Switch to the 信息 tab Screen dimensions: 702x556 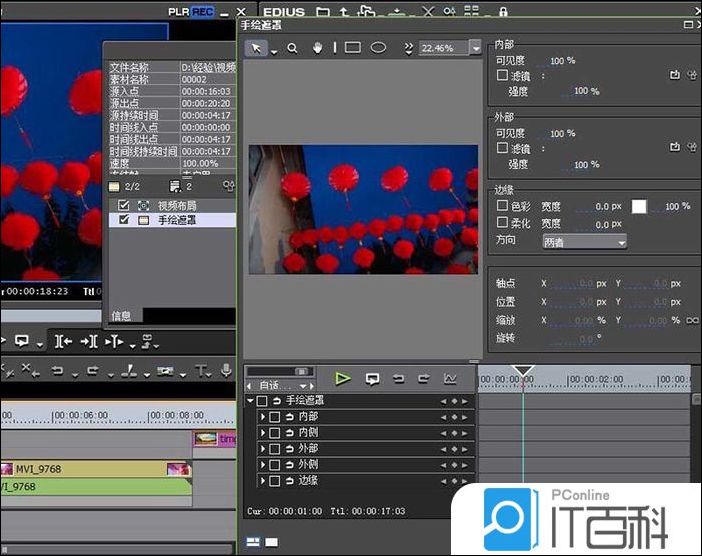(x=121, y=315)
